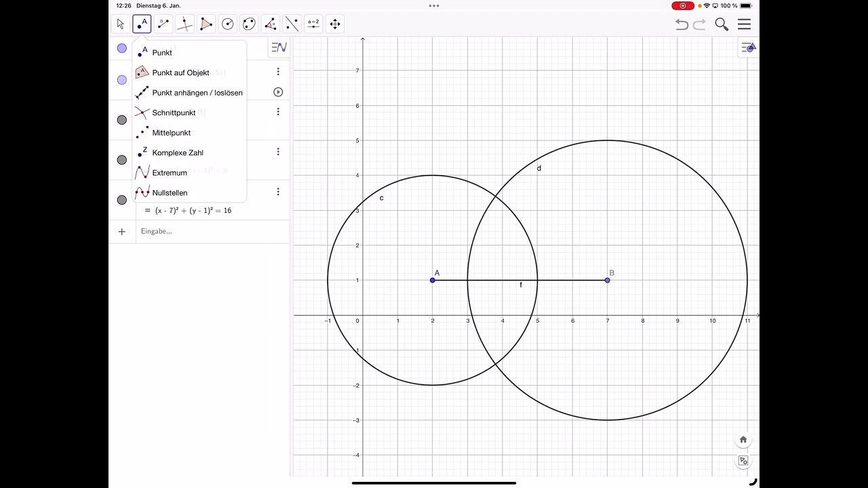Choose the Perpendicular line tool
The image size is (868, 488).
pyautogui.click(x=184, y=24)
